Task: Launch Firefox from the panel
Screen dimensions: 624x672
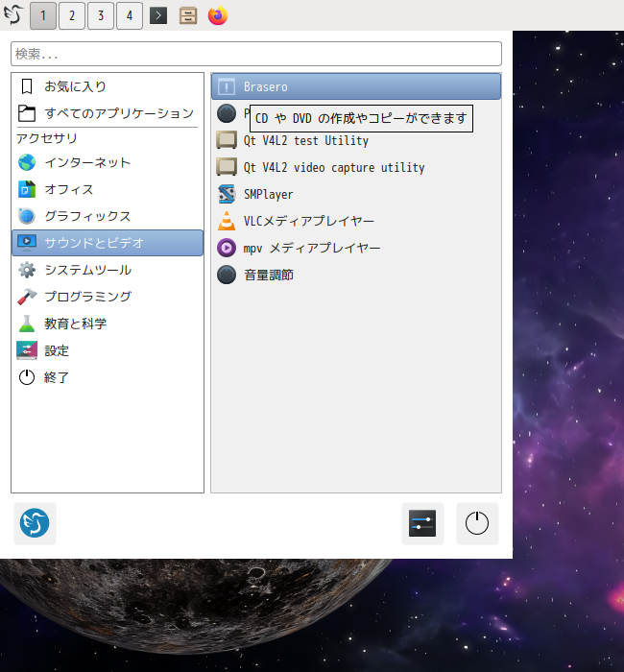Action: click(x=218, y=15)
